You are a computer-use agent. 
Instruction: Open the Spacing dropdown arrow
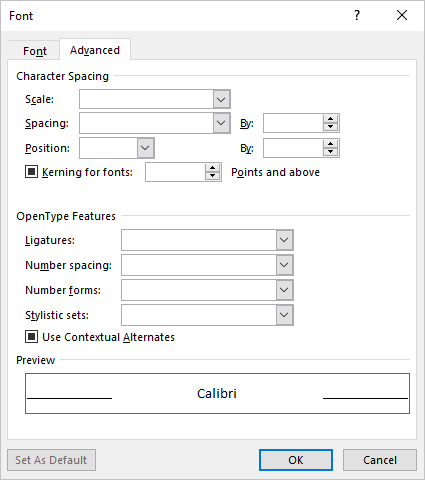click(x=221, y=123)
